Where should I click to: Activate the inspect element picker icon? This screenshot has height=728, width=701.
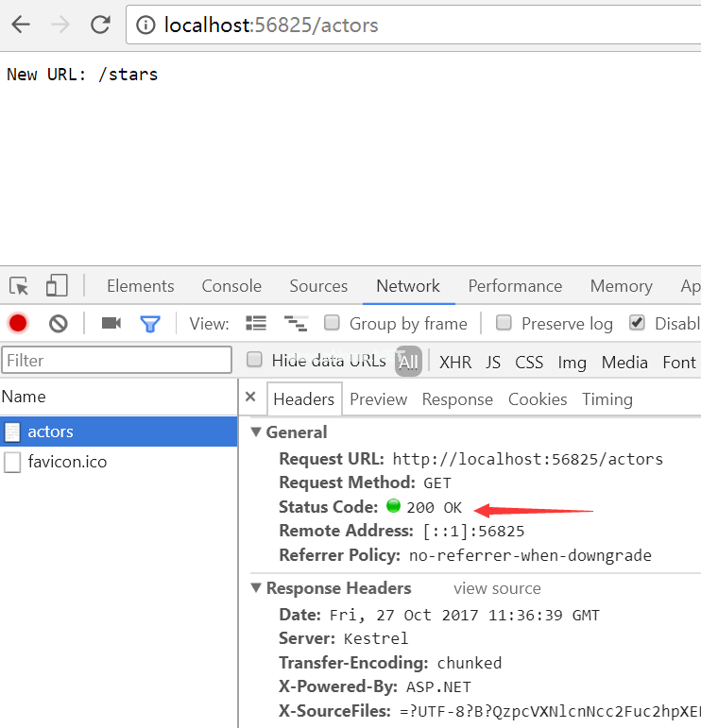[19, 286]
